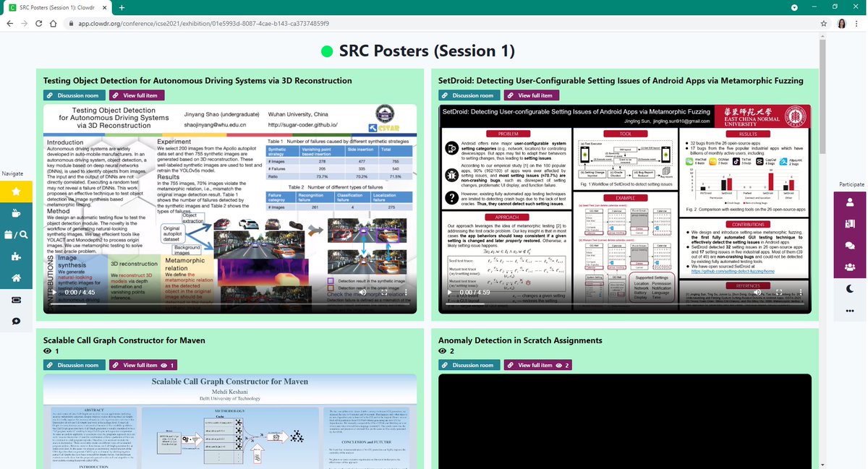This screenshot has height=469, width=868.
Task: Click the black Anomaly Detection video area
Action: [625, 421]
